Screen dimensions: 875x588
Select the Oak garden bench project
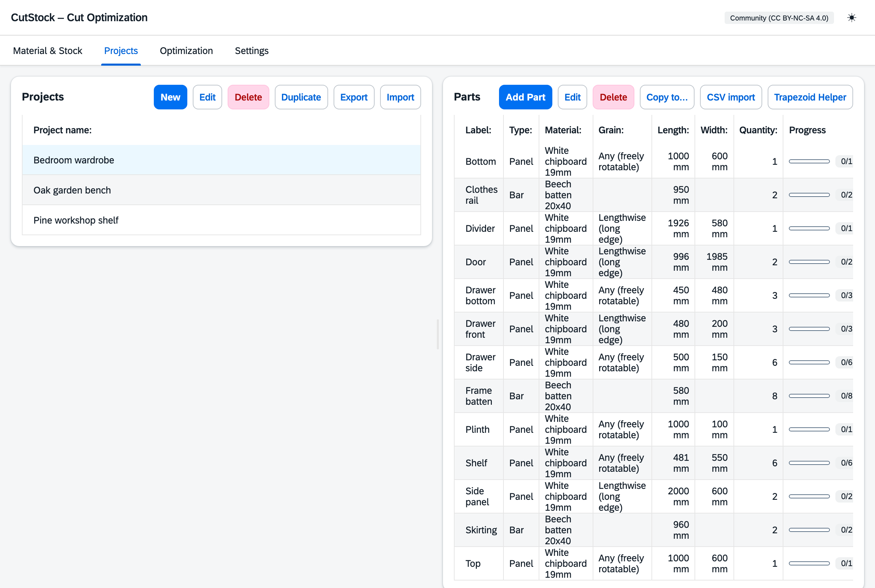click(x=221, y=190)
